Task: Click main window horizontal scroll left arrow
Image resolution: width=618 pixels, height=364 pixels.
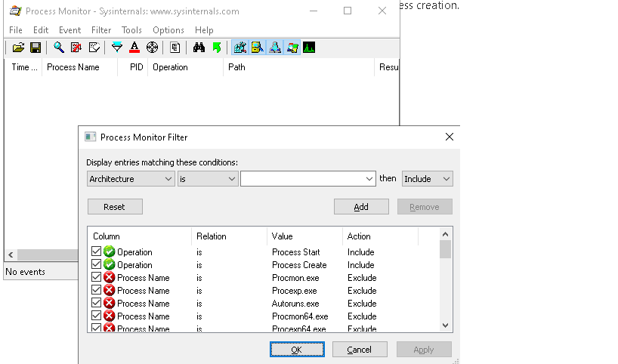Action: click(x=11, y=255)
